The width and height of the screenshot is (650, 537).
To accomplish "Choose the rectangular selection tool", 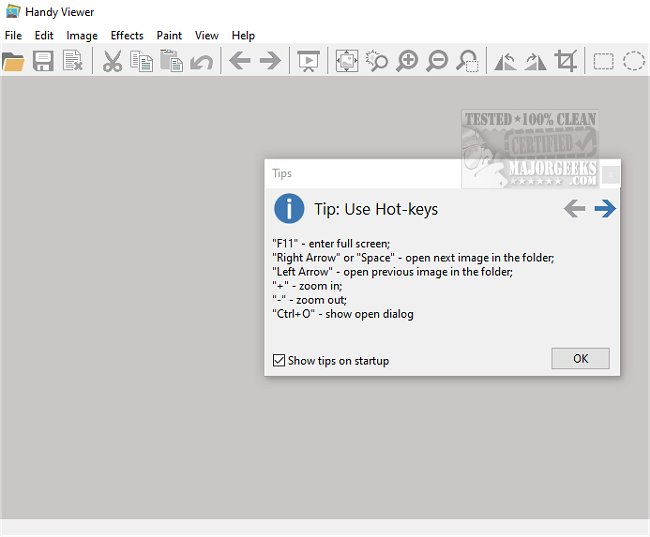I will (604, 62).
